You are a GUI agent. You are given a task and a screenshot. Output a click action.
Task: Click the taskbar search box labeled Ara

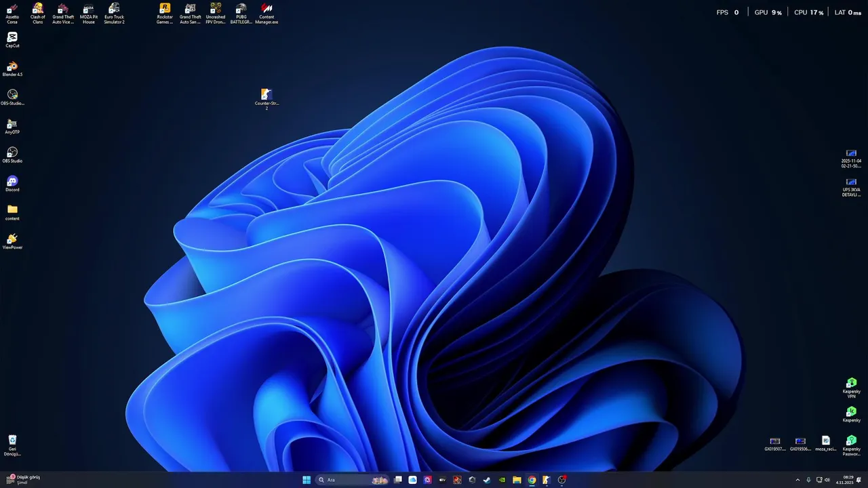pyautogui.click(x=353, y=480)
